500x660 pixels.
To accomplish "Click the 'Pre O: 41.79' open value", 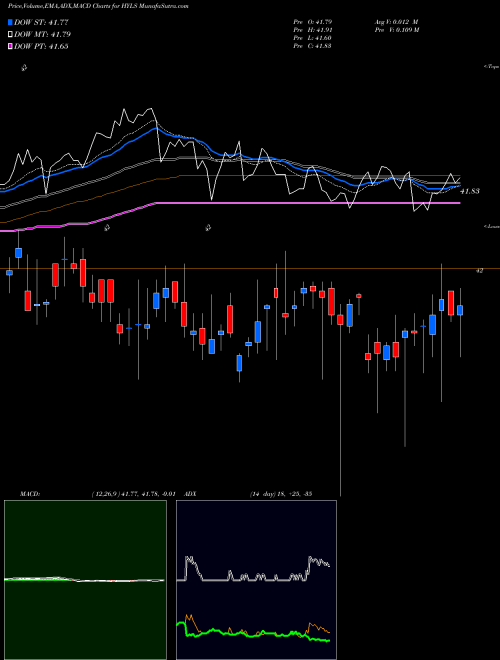I will (313, 21).
